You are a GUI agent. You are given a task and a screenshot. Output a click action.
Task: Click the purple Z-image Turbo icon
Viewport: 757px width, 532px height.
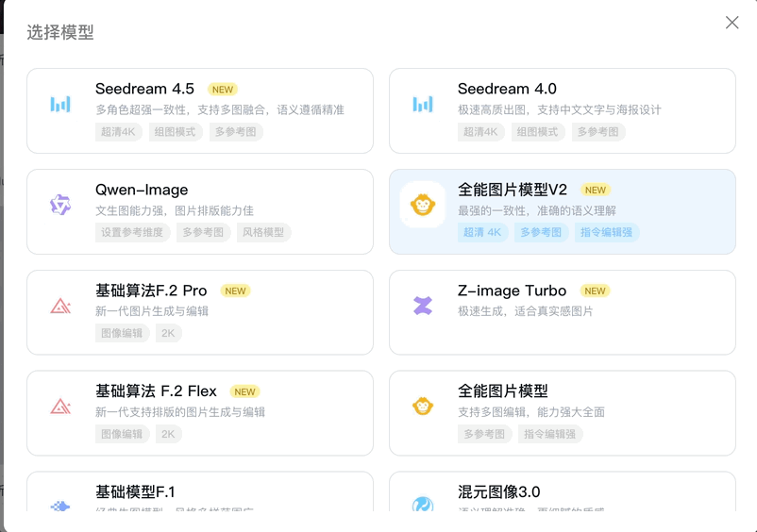423,306
